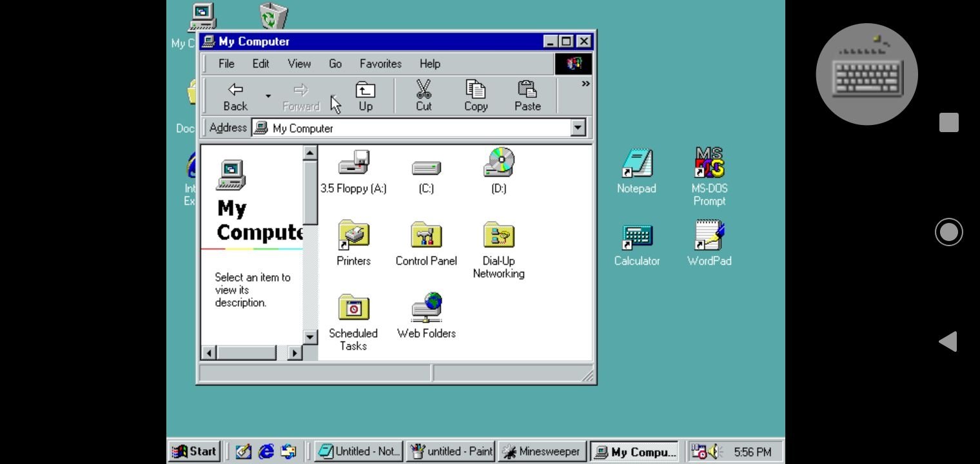Click the 5:56 PM clock in tray

coord(752,452)
